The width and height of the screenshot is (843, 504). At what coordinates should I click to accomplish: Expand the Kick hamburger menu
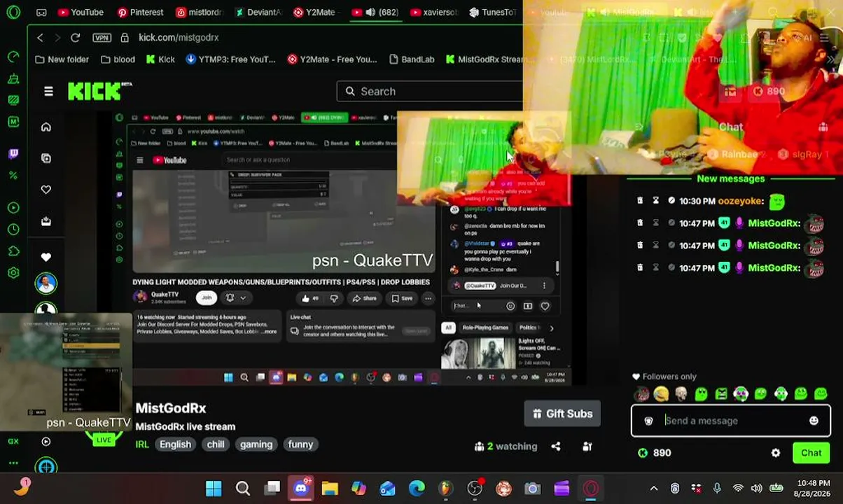(x=48, y=91)
